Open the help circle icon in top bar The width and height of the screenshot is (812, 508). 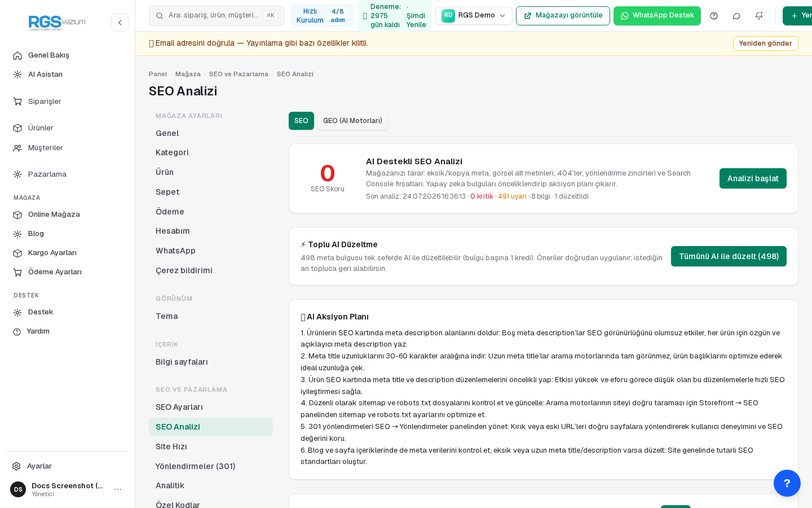click(714, 16)
